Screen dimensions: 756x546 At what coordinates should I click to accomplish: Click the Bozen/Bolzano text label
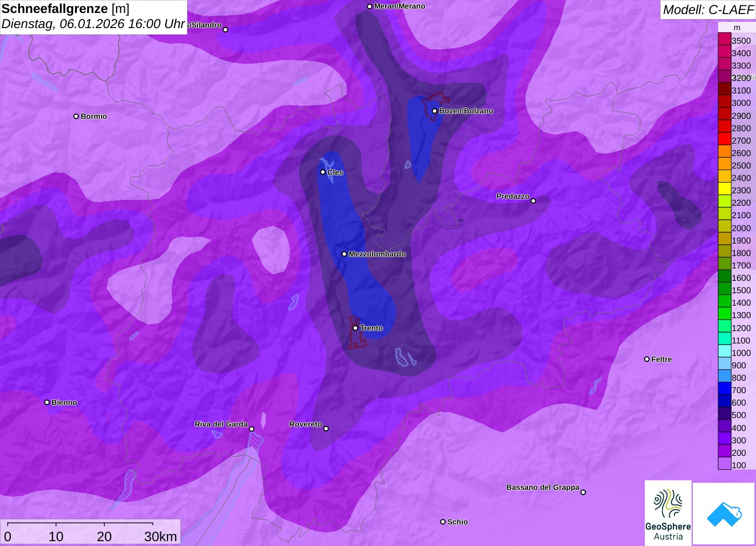(x=466, y=111)
